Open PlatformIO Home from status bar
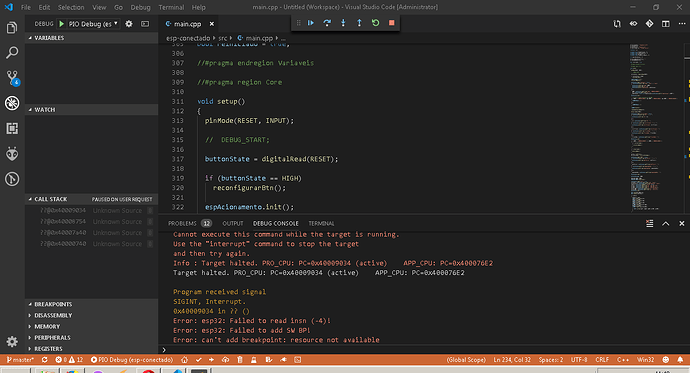 (184, 360)
